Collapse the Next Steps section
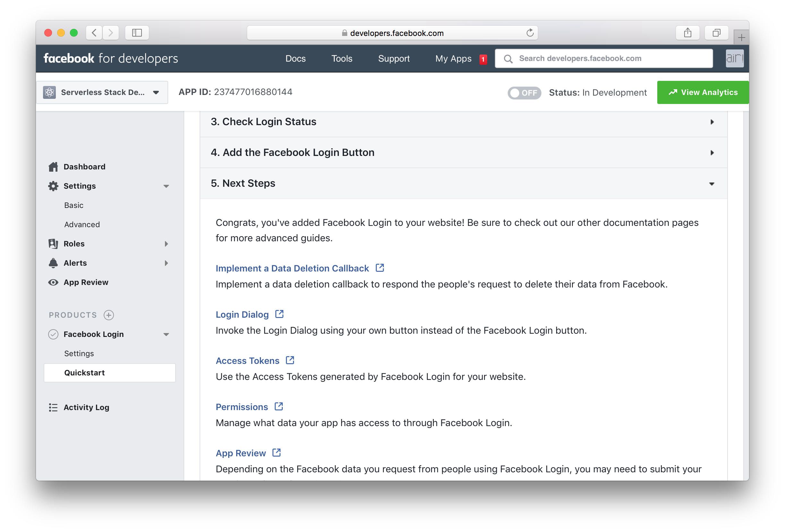Image resolution: width=785 pixels, height=532 pixels. [x=712, y=184]
